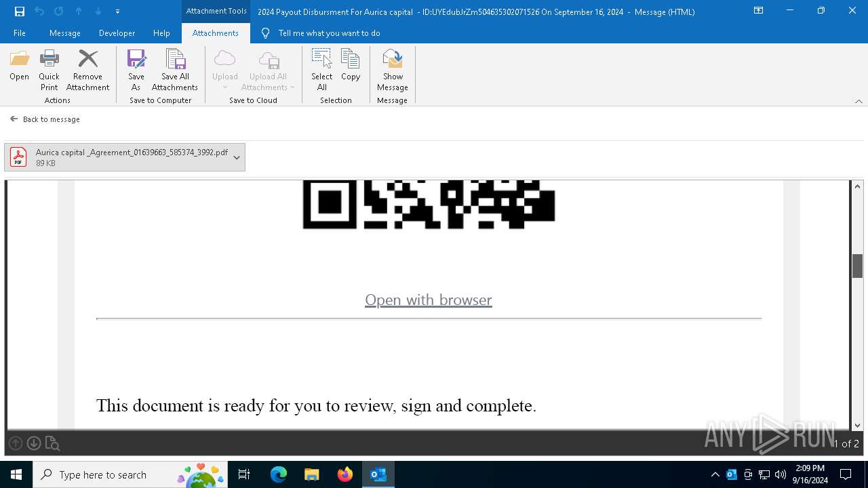
Task: Undo icon in title bar
Action: click(x=39, y=12)
